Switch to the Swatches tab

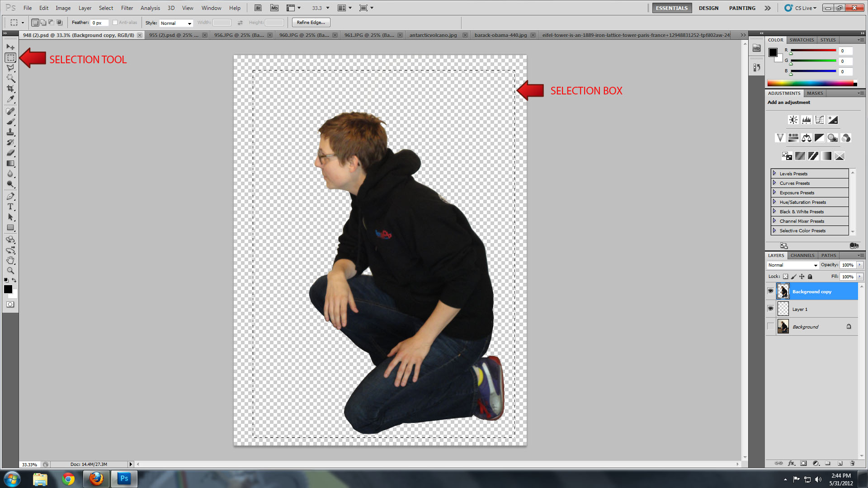802,40
